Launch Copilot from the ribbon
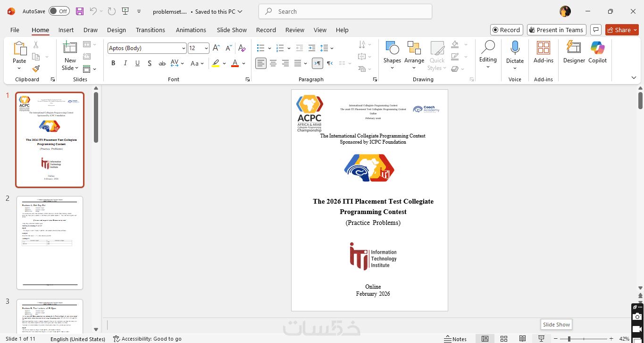This screenshot has width=644, height=343. coord(597,53)
